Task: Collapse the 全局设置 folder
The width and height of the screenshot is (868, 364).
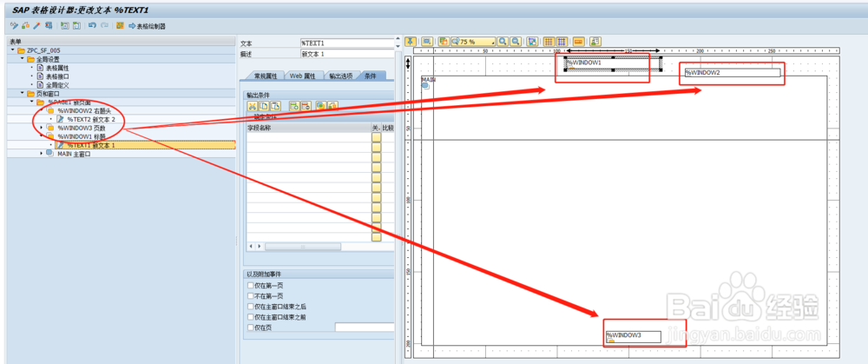Action: 23,58
